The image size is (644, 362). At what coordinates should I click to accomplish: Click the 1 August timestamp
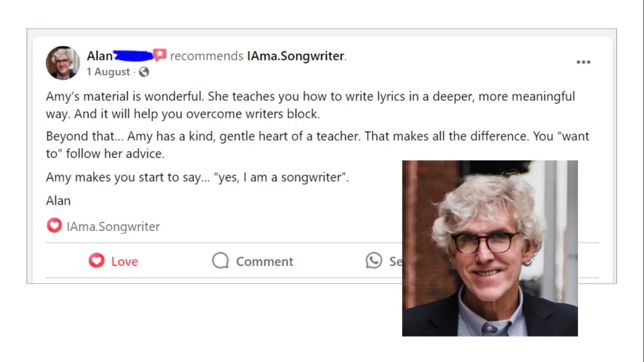coord(108,72)
